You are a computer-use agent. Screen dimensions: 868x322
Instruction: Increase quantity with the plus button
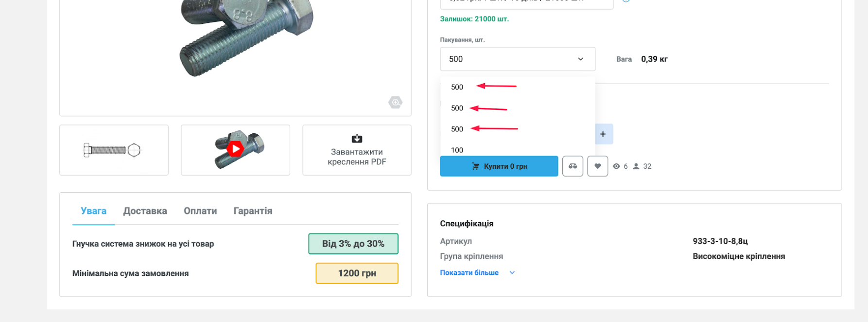[603, 134]
